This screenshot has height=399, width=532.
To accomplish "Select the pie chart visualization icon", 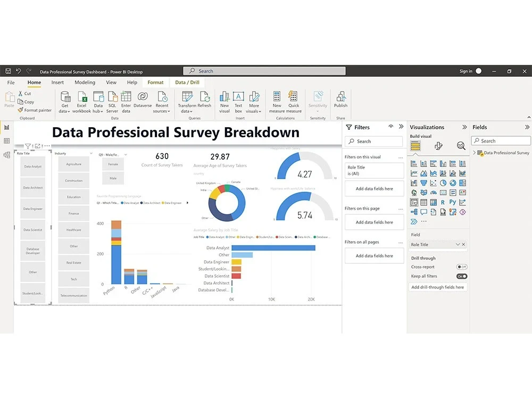I will tap(442, 182).
